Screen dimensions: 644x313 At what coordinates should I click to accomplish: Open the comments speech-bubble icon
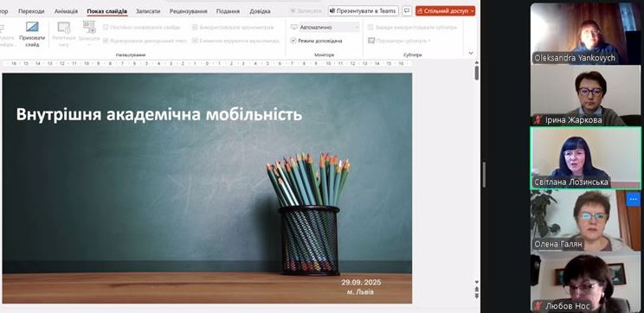point(407,11)
